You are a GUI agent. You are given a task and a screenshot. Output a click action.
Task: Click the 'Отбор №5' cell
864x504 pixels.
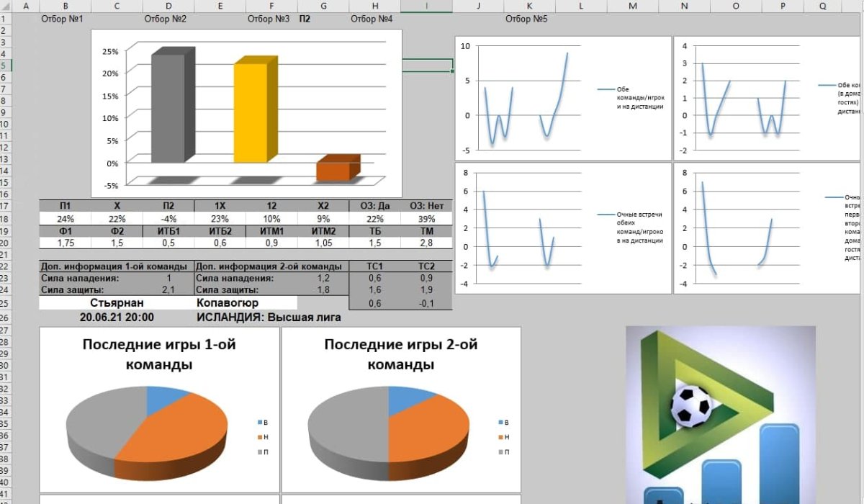tap(526, 19)
